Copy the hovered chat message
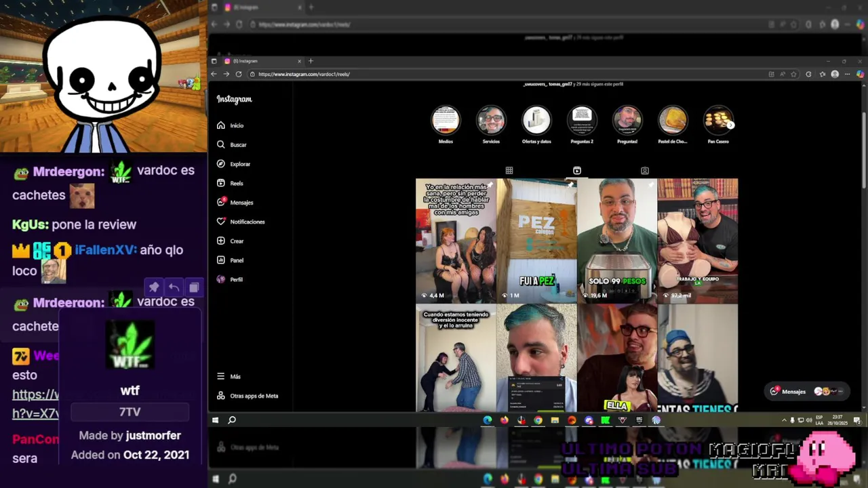The height and width of the screenshot is (488, 868). click(193, 287)
